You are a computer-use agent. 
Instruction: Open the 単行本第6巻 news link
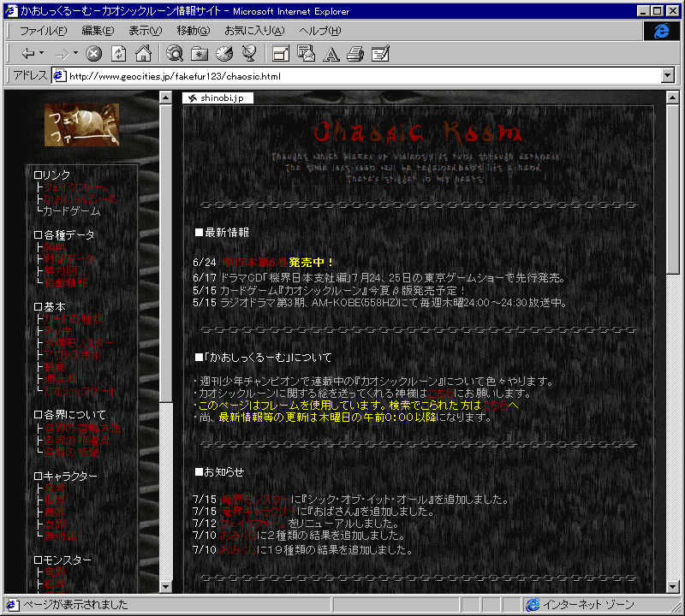[x=255, y=263]
